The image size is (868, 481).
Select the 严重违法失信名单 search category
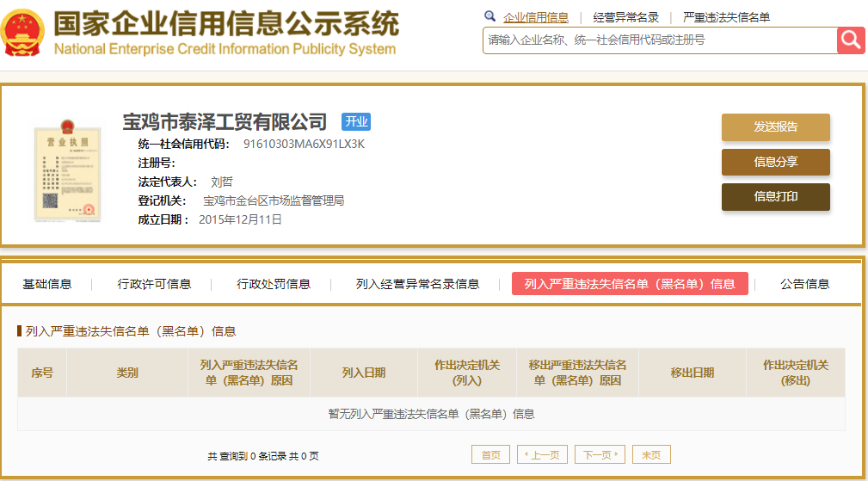(x=726, y=18)
